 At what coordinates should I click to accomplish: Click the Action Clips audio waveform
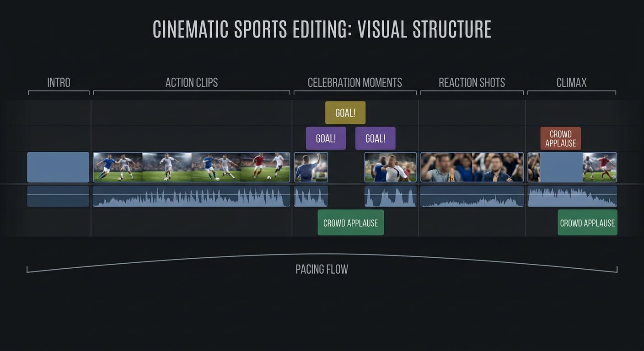(192, 196)
